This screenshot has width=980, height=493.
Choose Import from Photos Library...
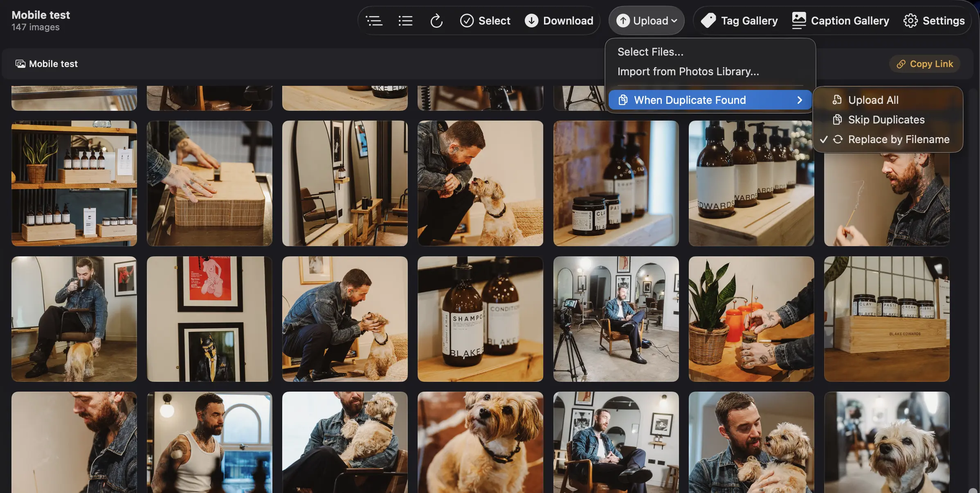[688, 72]
